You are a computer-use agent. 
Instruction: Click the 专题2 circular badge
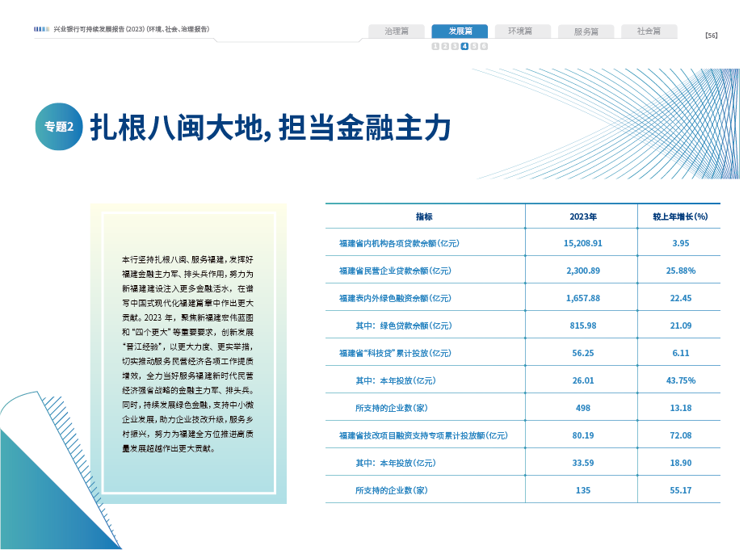point(59,127)
